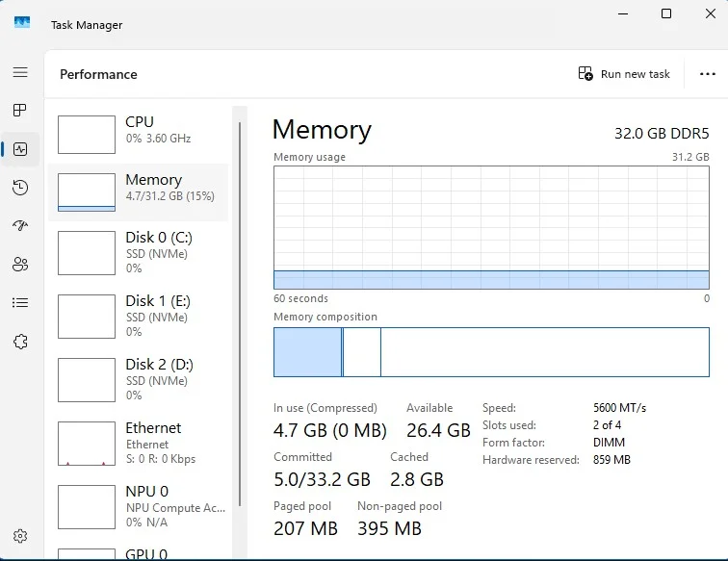Screen dimensions: 728x561
Task: Select the NPU 0 item
Action: click(139, 507)
